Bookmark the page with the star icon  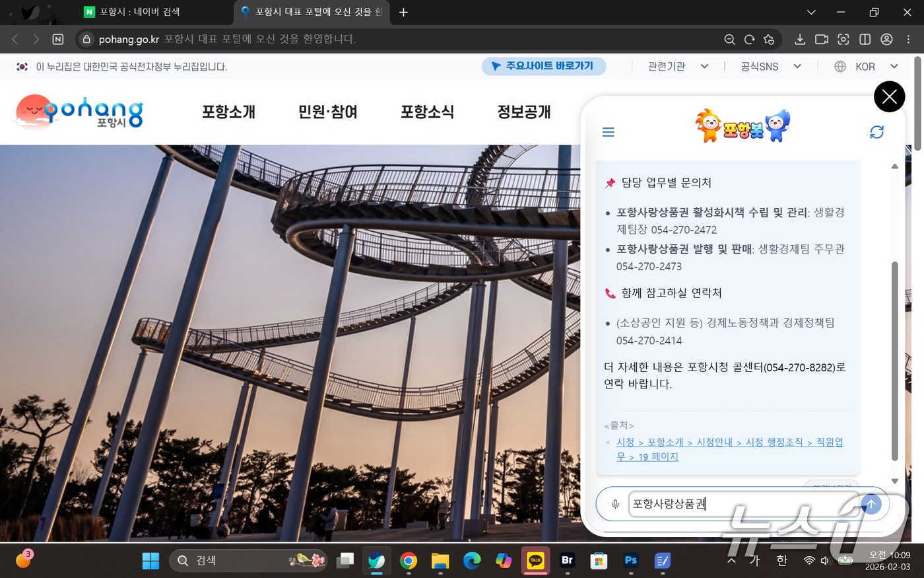[770, 39]
